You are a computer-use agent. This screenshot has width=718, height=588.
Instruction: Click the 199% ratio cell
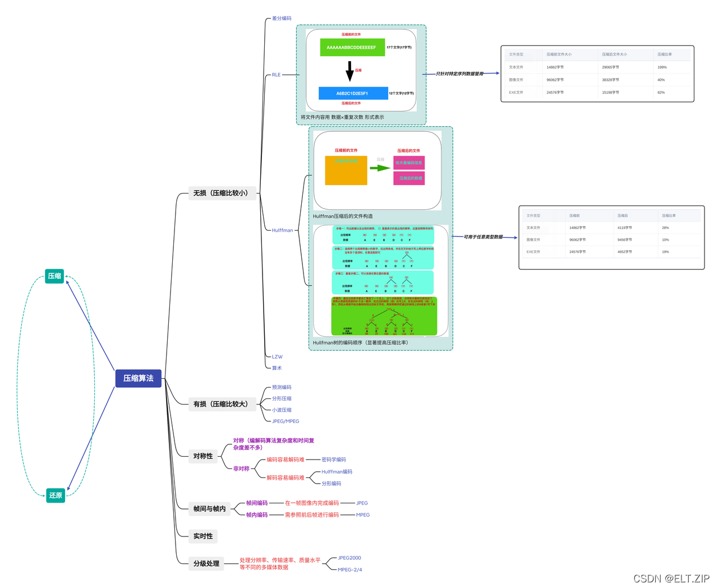tap(662, 67)
